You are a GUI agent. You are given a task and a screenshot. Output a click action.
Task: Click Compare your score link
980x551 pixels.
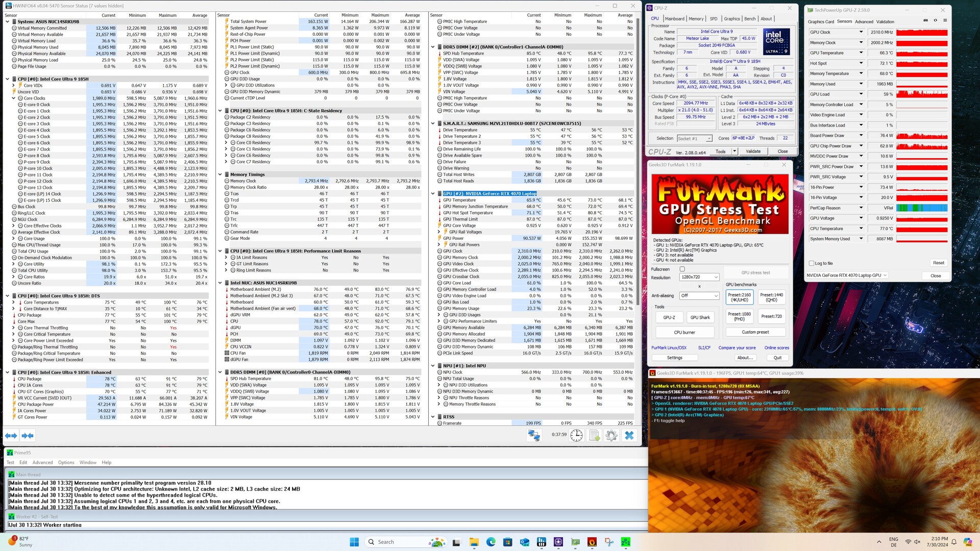click(x=737, y=348)
